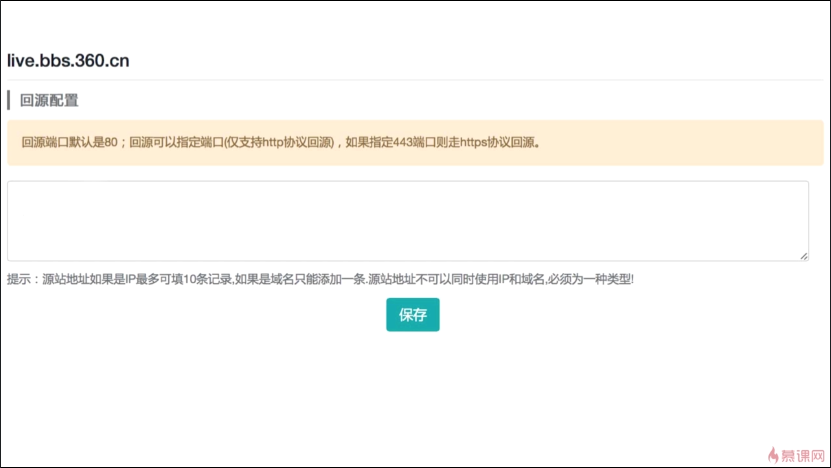831x468 pixels.
Task: Click the divider line under the domain heading
Action: (415, 80)
